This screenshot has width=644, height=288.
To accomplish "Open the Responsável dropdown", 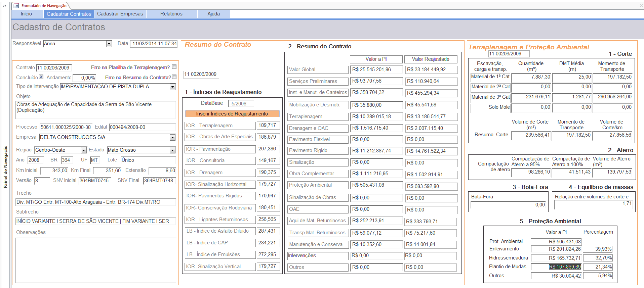I will 109,44.
